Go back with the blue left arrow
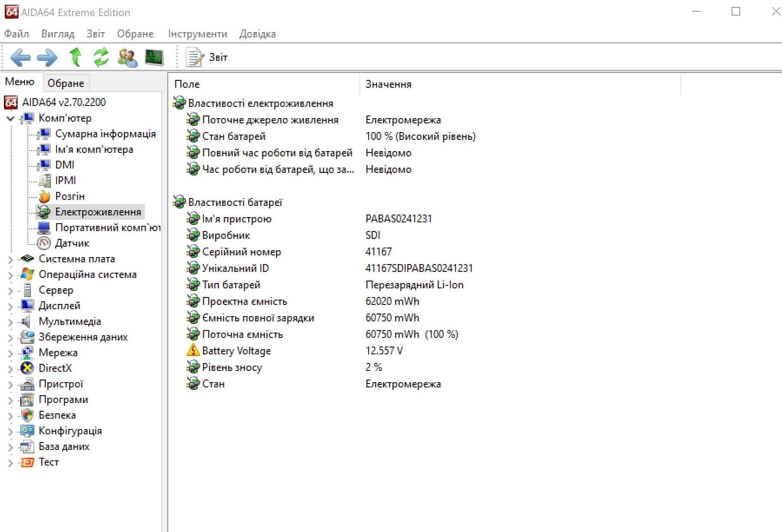The height and width of the screenshot is (532, 782). (20, 57)
